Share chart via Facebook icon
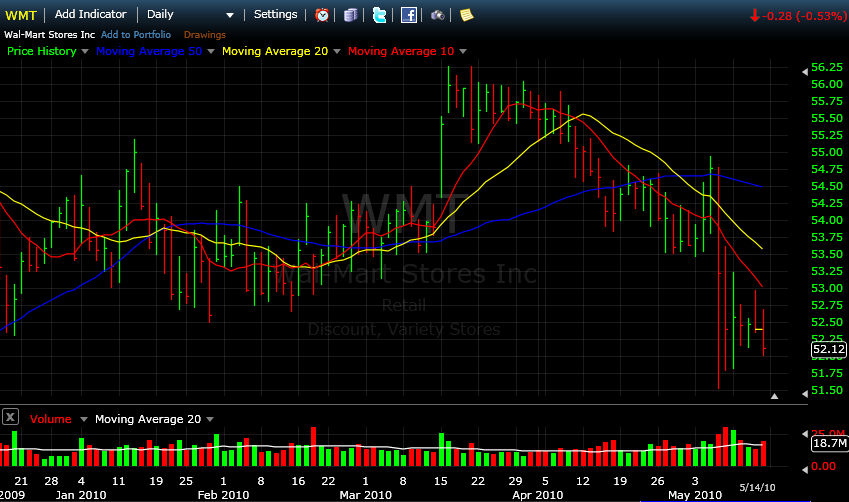The image size is (849, 502). [409, 15]
